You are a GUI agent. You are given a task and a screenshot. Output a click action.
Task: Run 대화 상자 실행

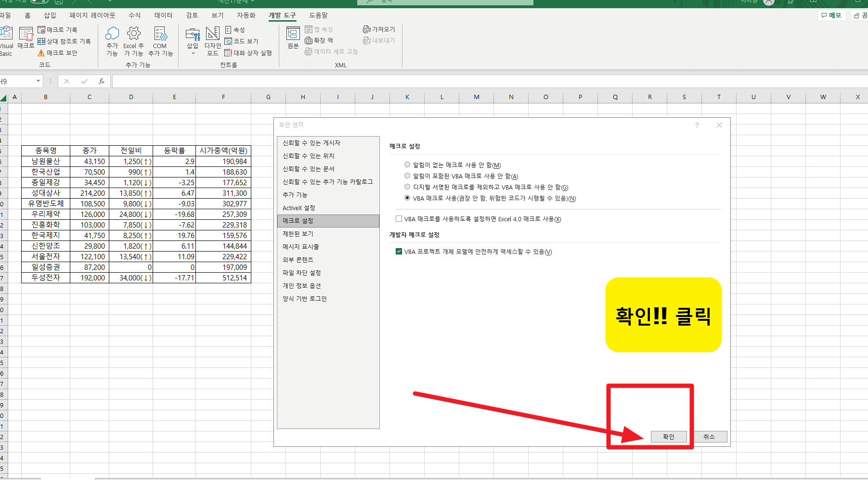249,53
